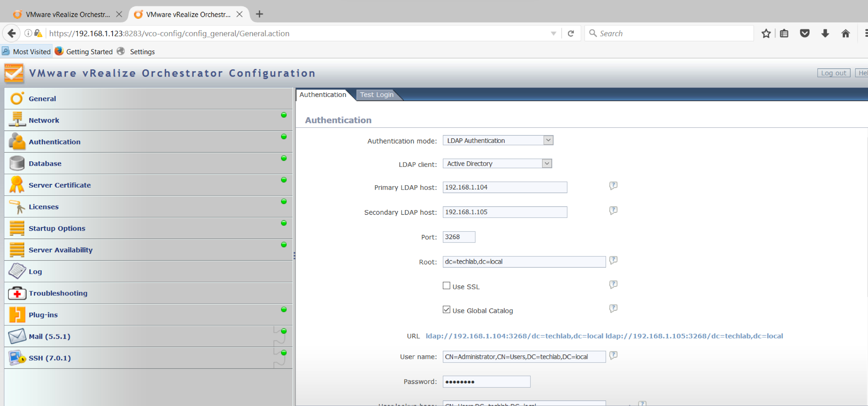Click the Password input field
This screenshot has width=868, height=406.
coord(486,382)
